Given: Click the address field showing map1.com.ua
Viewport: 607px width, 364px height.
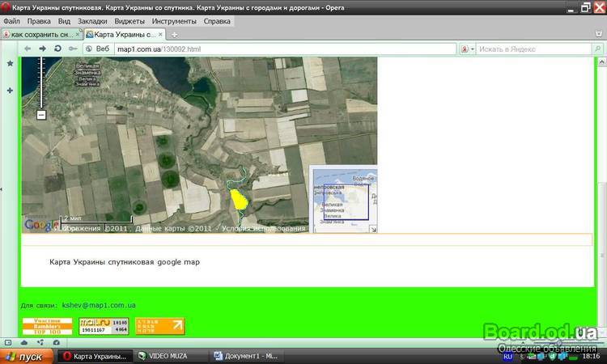Looking at the screenshot, I should 286,49.
